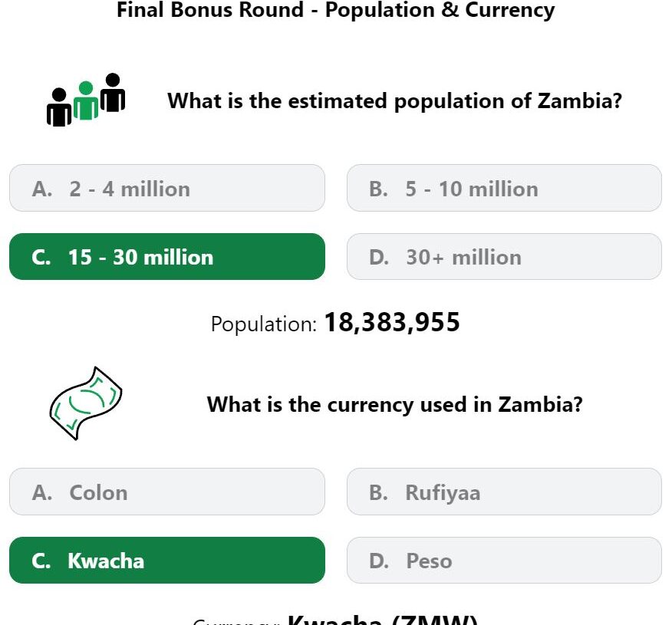The height and width of the screenshot is (625, 672).
Task: Click the Zambia currency question text
Action: 394,404
